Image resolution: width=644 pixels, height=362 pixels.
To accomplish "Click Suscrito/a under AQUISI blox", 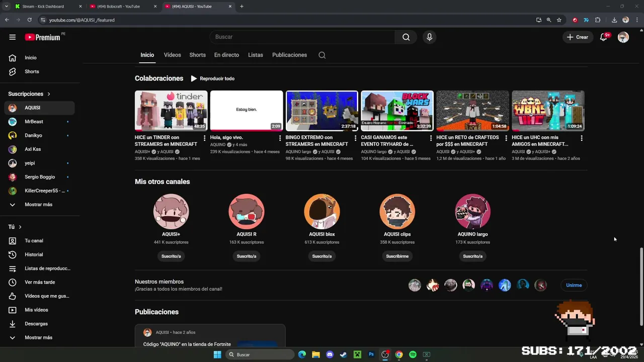I will [x=322, y=256].
